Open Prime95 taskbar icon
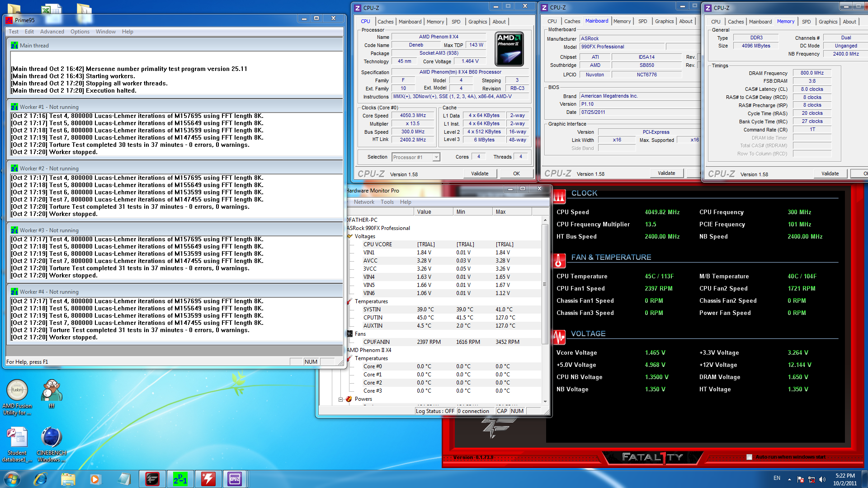Image resolution: width=868 pixels, height=488 pixels. coord(180,479)
